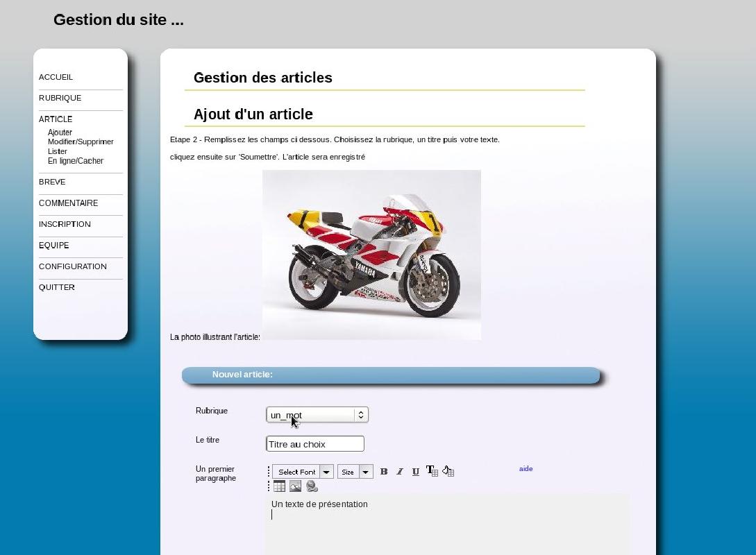756x555 pixels.
Task: Click the Modifier/Supprimer link under ARTICLE
Action: 81,142
